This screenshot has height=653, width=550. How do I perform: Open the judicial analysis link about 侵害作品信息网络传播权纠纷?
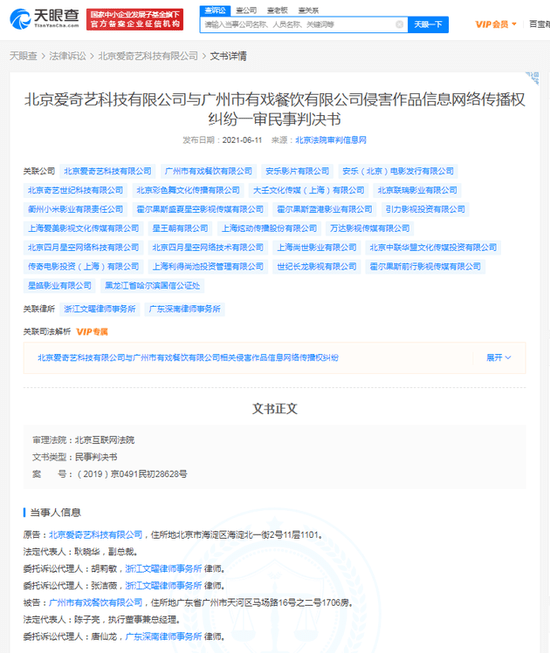pyautogui.click(x=188, y=358)
